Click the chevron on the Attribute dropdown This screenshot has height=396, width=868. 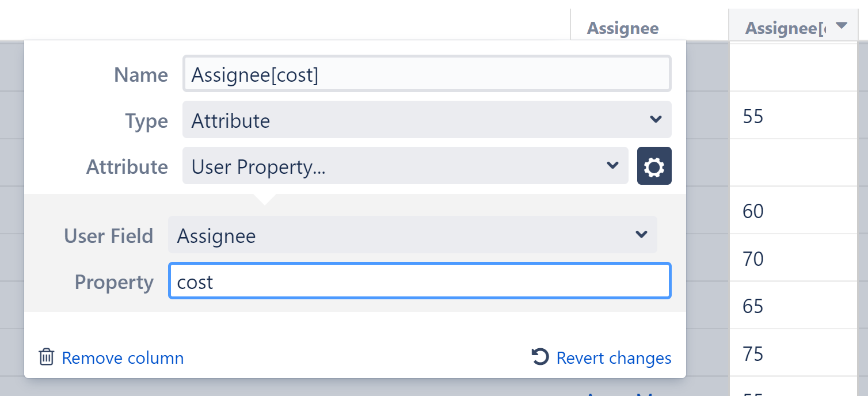point(612,166)
